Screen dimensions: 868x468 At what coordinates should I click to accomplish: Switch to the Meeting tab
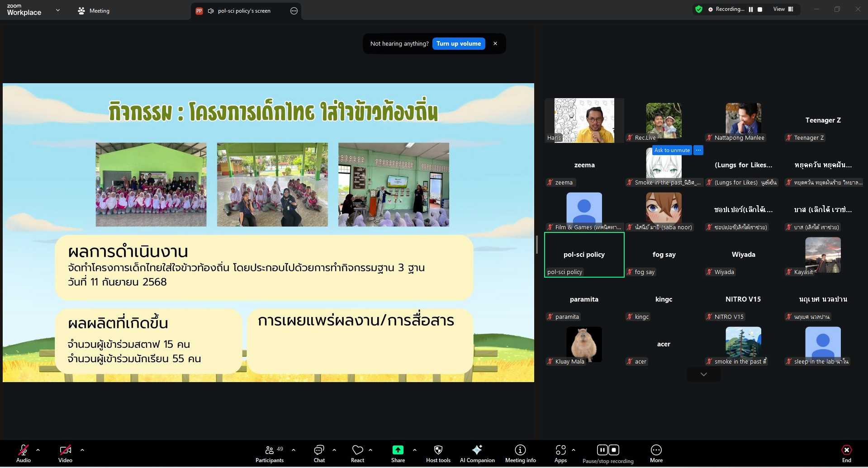(94, 11)
